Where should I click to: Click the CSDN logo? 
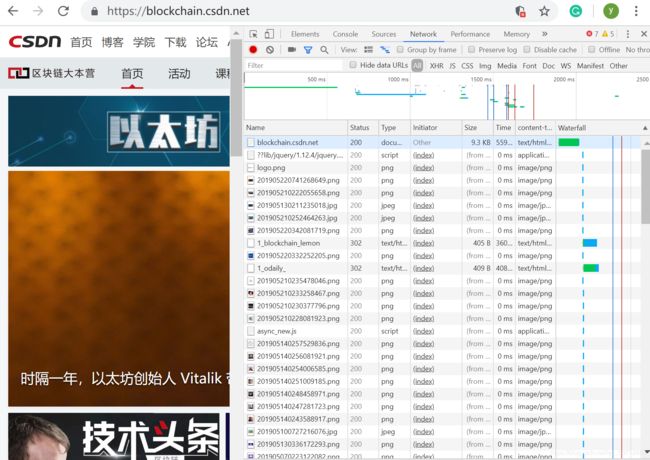pos(35,41)
